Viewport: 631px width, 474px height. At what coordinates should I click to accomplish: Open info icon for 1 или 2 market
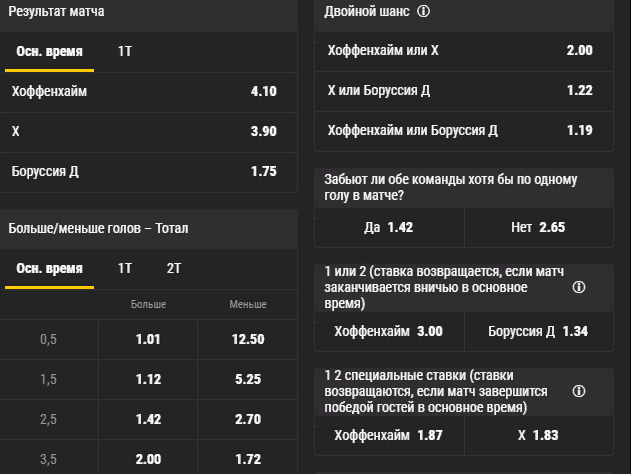(x=577, y=288)
